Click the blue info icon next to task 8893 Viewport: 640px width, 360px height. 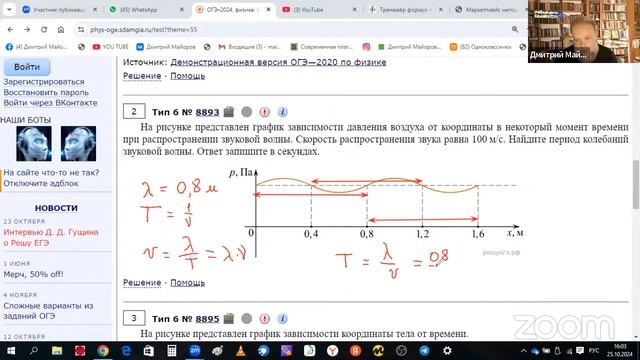coord(282,111)
